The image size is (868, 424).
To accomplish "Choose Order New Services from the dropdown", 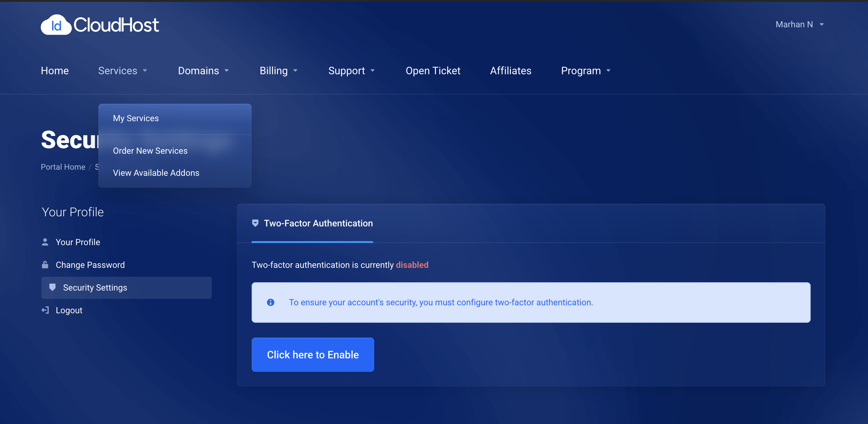I will tap(175, 150).
